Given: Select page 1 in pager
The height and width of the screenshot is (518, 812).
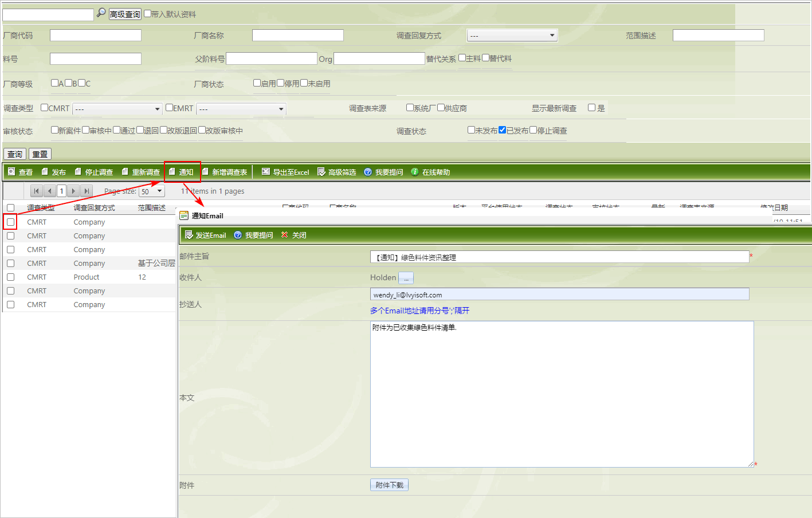Looking at the screenshot, I should 61,191.
